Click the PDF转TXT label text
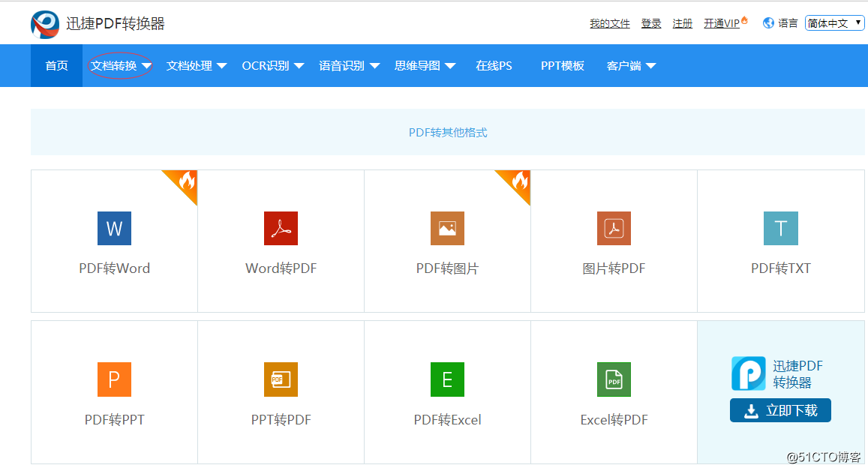868x471 pixels. [x=780, y=268]
